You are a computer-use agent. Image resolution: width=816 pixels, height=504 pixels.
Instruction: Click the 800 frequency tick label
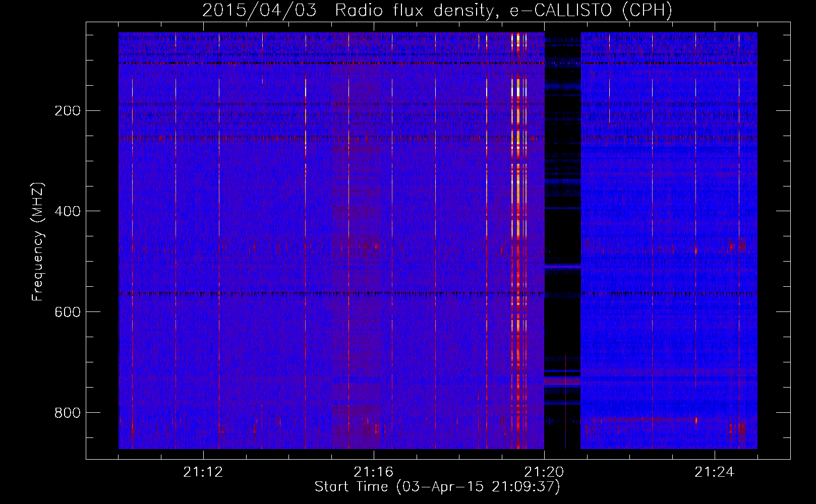click(68, 413)
